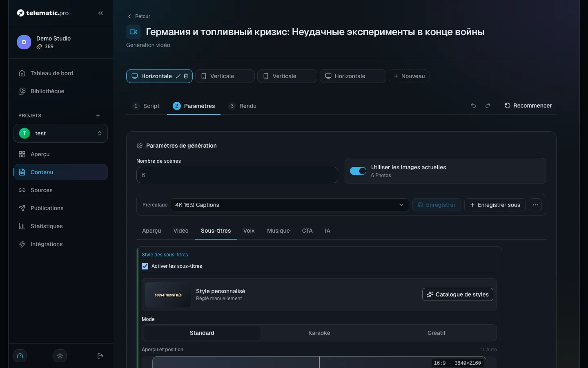Image resolution: width=588 pixels, height=368 pixels.
Task: Open the more options ellipsis beside Enregistrer sous
Action: click(535, 205)
